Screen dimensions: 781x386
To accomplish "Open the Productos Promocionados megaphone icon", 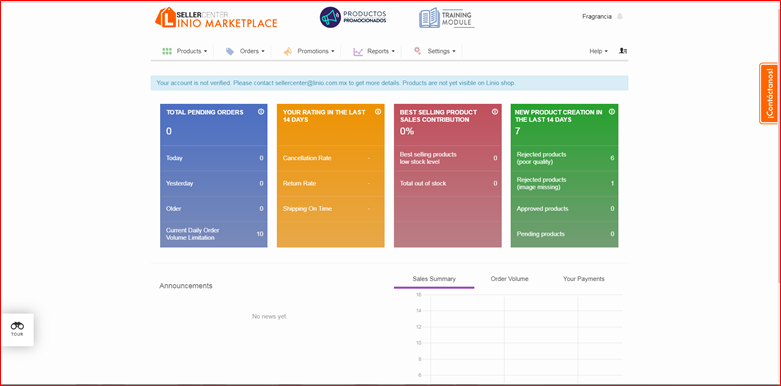I will (x=329, y=17).
